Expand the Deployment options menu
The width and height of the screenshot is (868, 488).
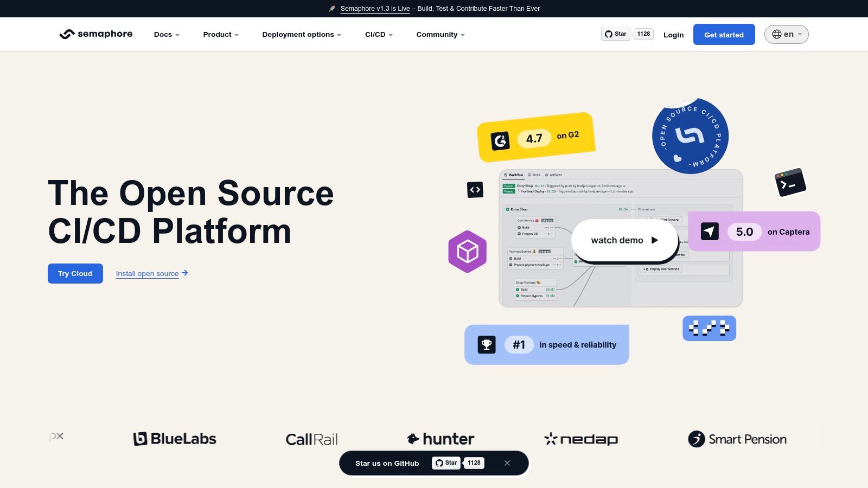(x=302, y=35)
